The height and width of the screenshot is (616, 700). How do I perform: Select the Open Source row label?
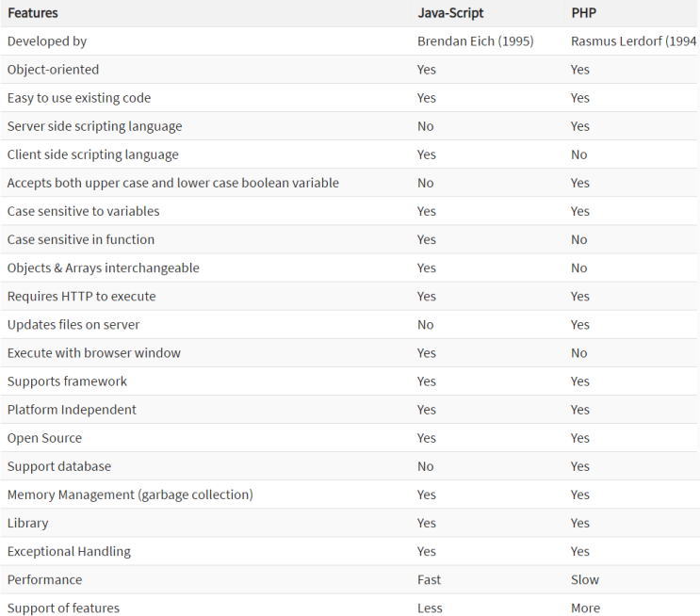[44, 438]
